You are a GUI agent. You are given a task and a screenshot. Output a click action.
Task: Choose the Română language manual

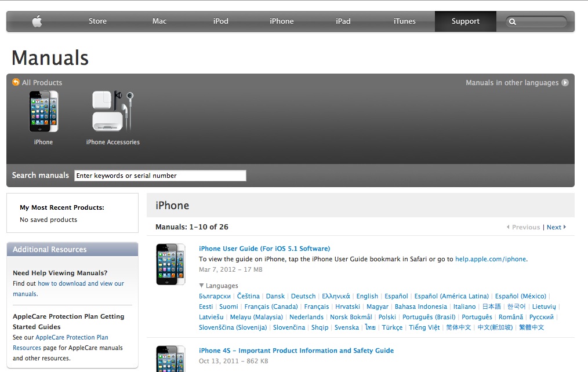coord(511,318)
